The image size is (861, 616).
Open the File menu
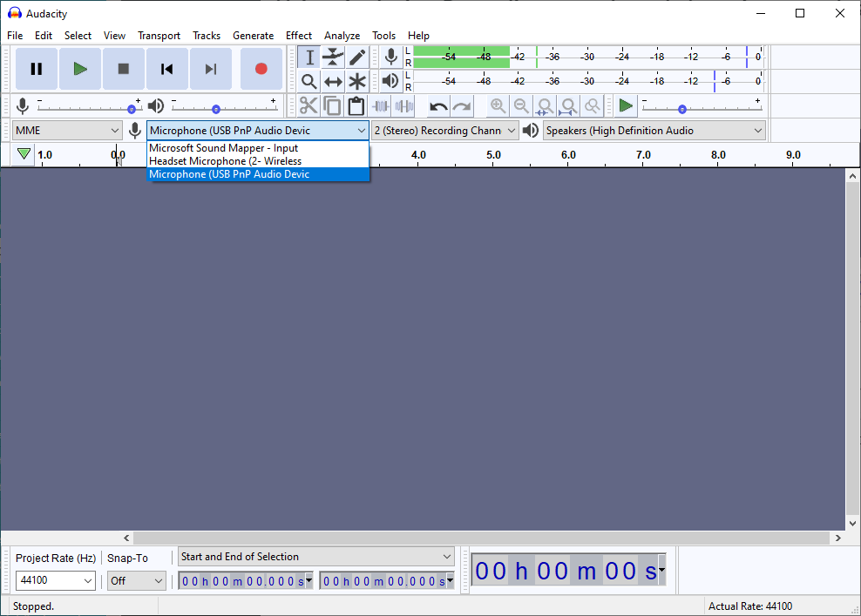point(15,36)
